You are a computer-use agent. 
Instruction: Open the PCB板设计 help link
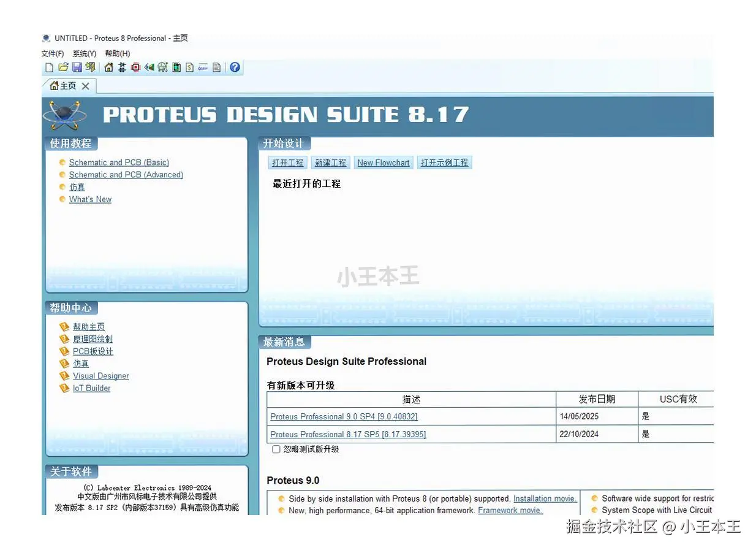[x=93, y=351]
